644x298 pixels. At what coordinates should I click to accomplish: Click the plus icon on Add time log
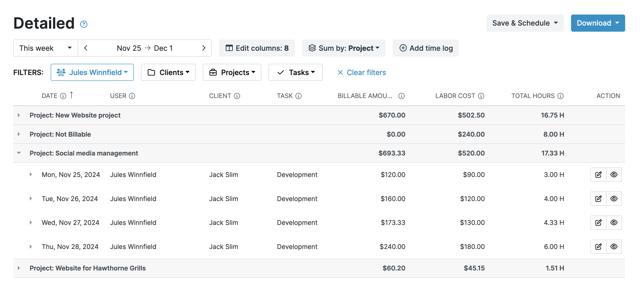point(403,48)
